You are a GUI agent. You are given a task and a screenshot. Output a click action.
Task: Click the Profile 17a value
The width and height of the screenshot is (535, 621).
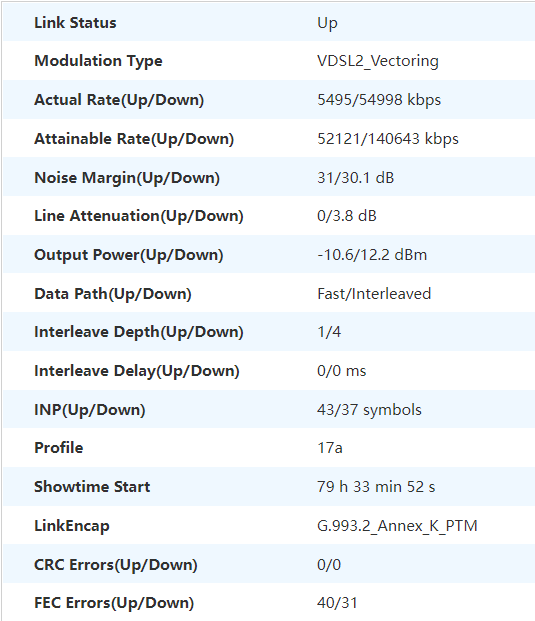(x=329, y=448)
